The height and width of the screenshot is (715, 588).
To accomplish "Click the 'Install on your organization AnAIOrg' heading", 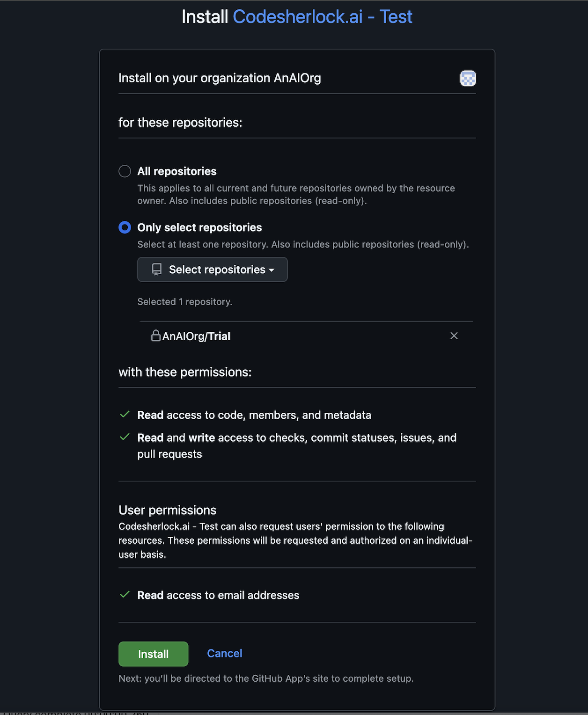I will pyautogui.click(x=219, y=78).
